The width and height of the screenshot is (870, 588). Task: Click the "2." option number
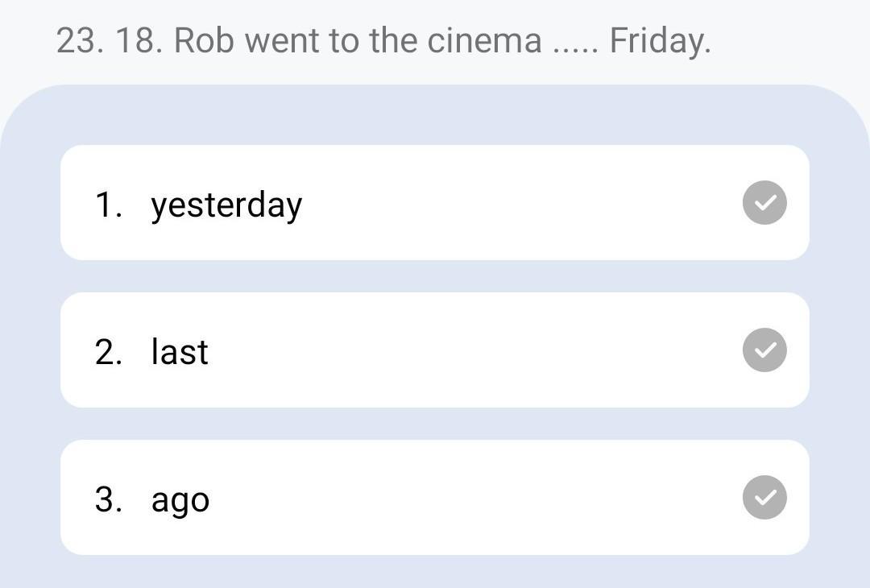[x=109, y=352]
